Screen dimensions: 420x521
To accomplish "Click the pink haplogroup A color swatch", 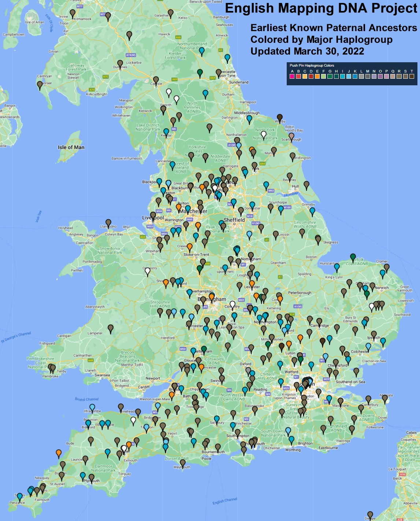I will click(292, 76).
